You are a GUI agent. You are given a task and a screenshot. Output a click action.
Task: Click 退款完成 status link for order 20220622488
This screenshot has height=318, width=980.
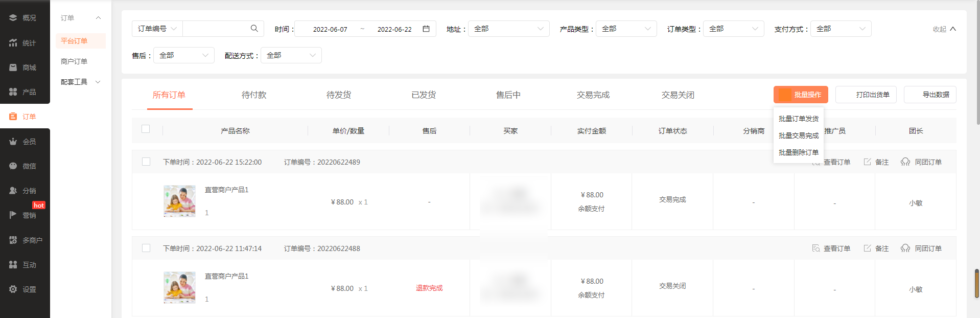click(x=429, y=288)
